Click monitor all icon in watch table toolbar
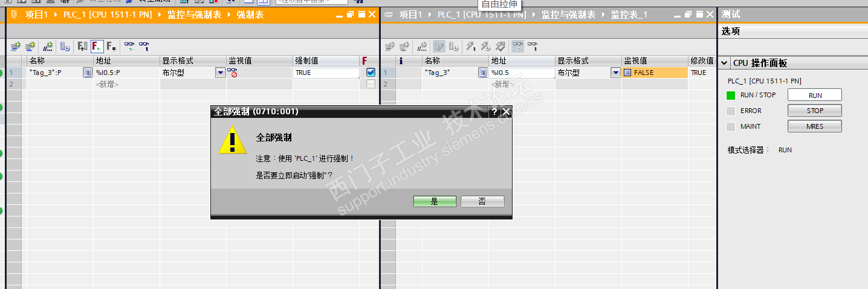The image size is (868, 289). coord(518,45)
